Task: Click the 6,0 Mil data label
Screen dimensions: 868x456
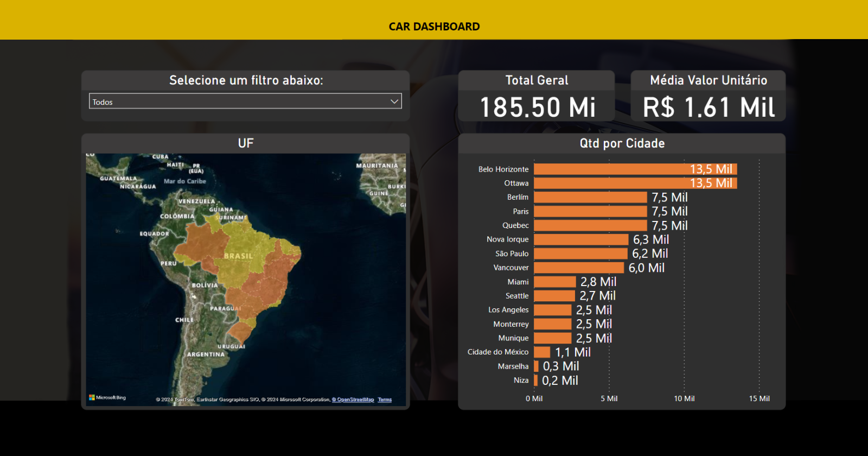Action: 647,268
